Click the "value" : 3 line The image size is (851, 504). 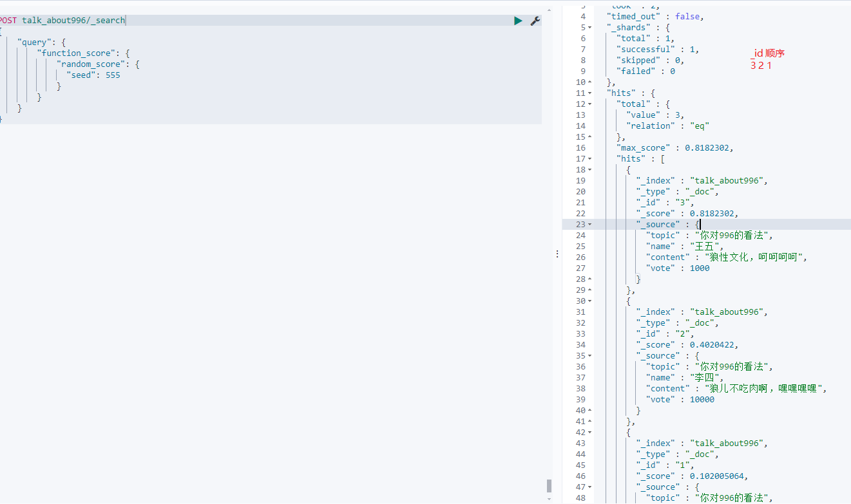[655, 115]
